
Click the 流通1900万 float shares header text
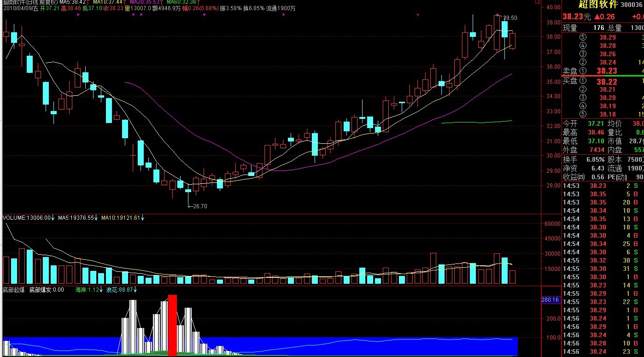281,8
